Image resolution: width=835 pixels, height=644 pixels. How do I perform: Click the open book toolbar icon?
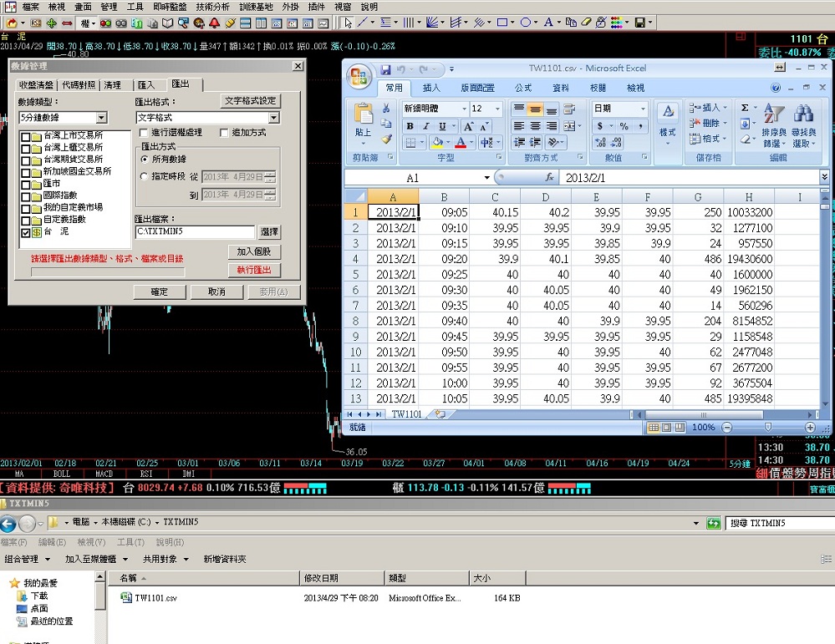click(x=168, y=23)
